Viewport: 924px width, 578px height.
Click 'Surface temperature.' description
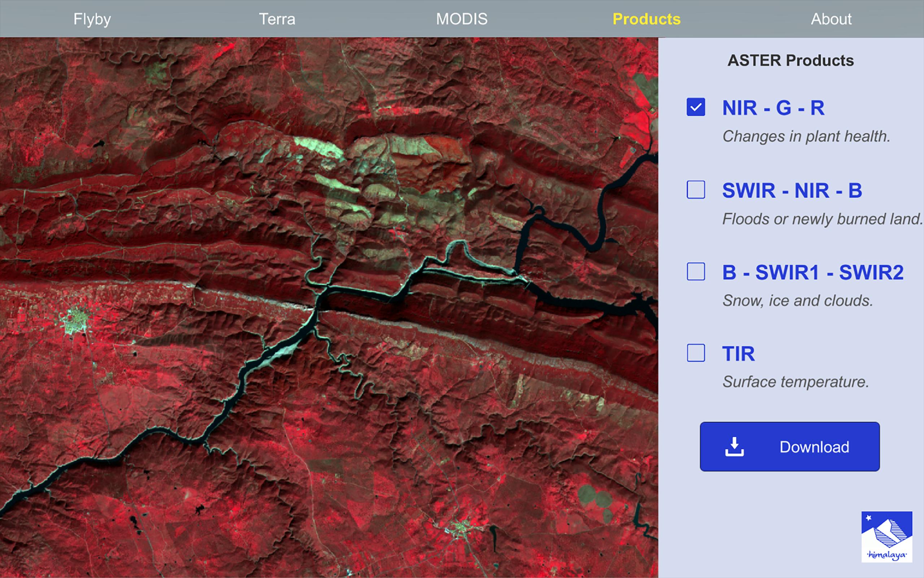(x=796, y=382)
